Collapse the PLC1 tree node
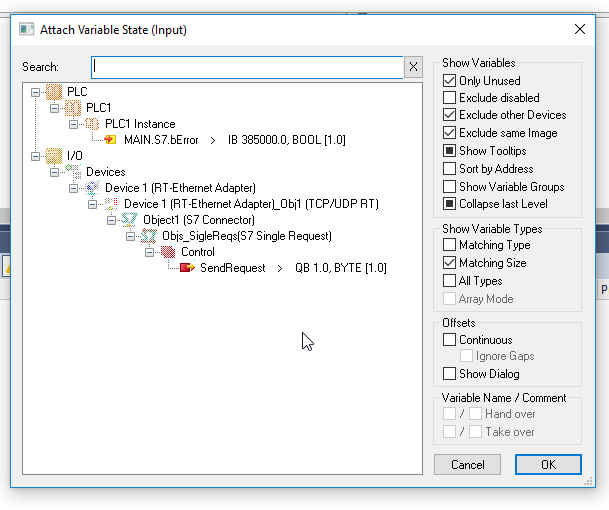609x510 pixels. (x=54, y=108)
